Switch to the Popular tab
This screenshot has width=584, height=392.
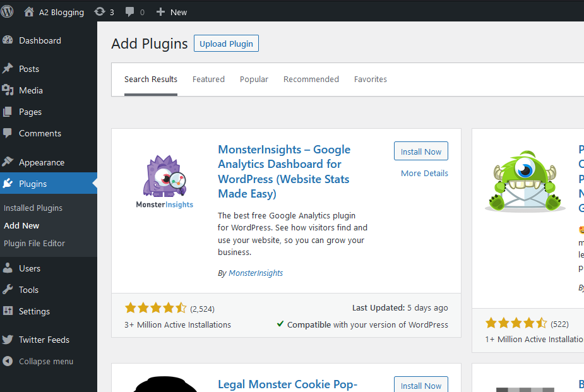click(x=254, y=80)
